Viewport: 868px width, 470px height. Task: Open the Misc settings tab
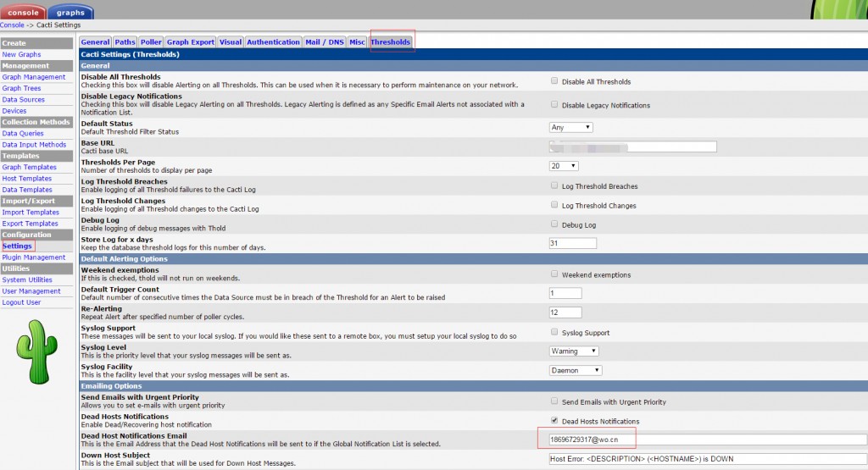tap(357, 42)
